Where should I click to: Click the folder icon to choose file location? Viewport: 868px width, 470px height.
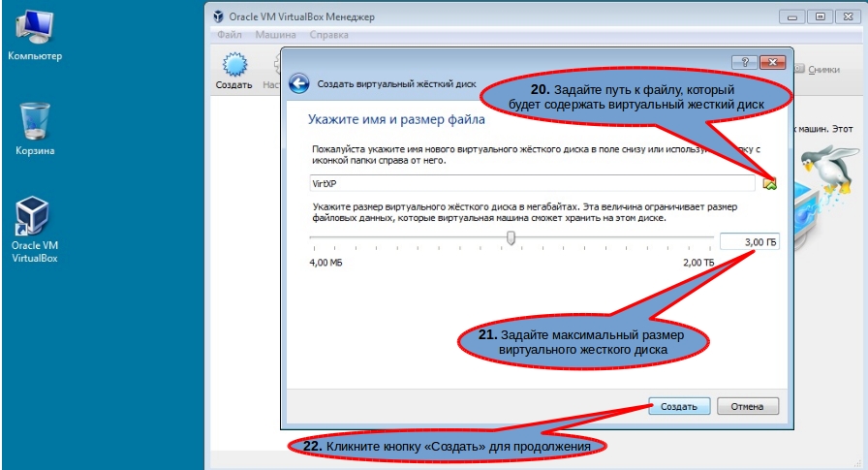(x=769, y=183)
